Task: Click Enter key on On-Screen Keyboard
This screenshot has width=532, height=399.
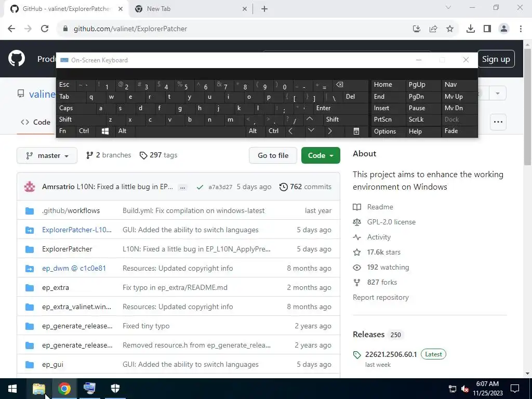Action: pos(341,108)
